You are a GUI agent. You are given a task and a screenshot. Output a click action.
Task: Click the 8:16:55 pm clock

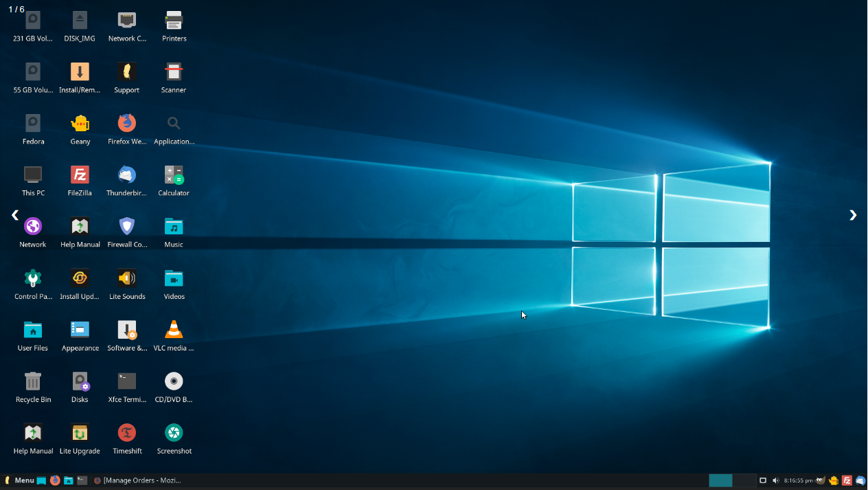(799, 480)
